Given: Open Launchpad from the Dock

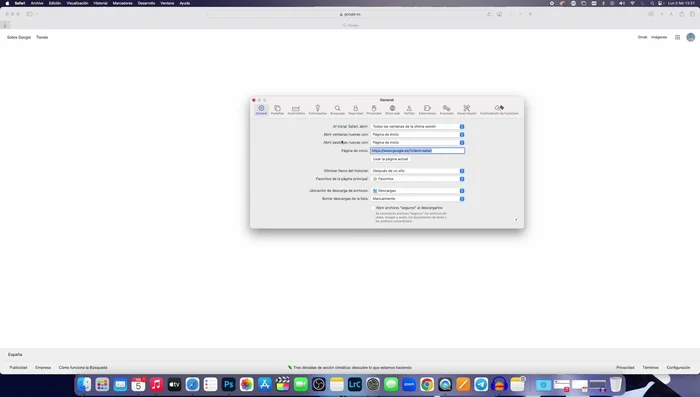Looking at the screenshot, I should [x=102, y=384].
